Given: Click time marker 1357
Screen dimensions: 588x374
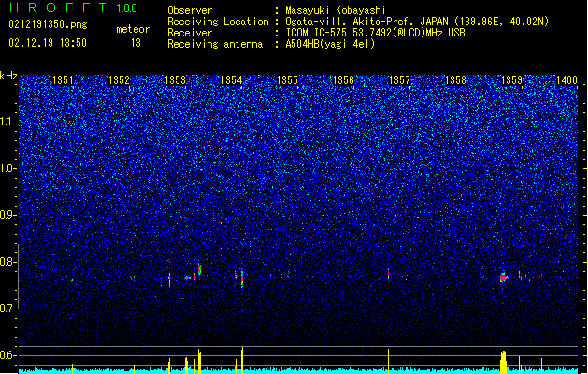Looking at the screenshot, I should pos(399,80).
